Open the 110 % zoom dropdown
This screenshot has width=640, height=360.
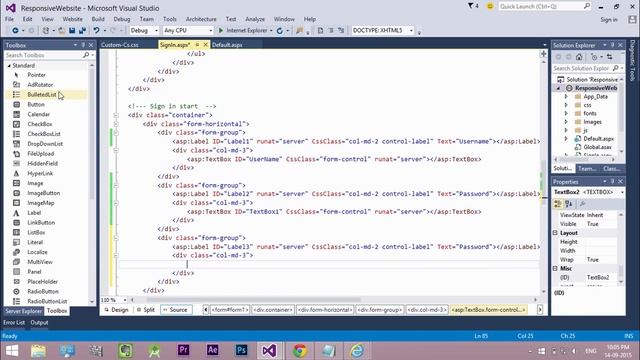124,300
